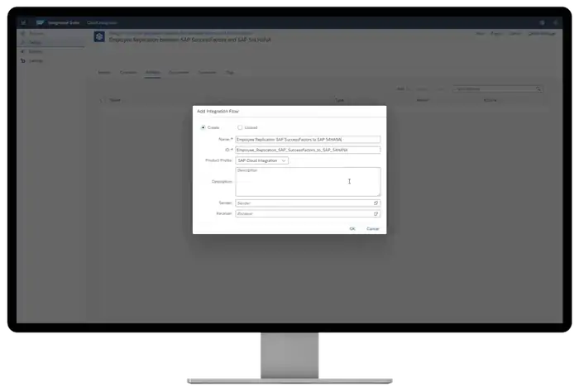
Task: Switch to the Artifacts tab
Action: (x=152, y=73)
